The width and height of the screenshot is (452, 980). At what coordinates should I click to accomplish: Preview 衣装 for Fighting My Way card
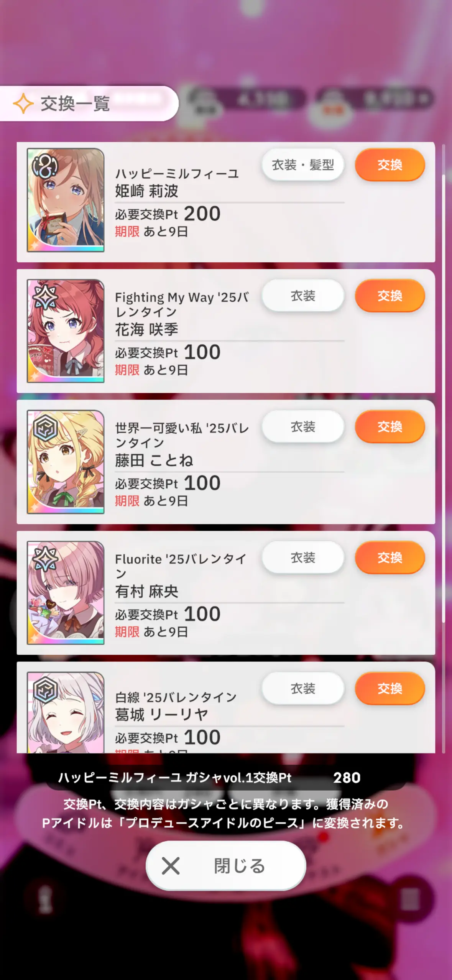click(303, 296)
